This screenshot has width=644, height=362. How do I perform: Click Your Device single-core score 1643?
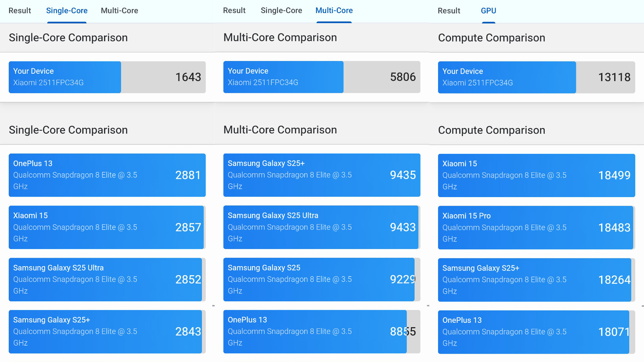point(188,77)
